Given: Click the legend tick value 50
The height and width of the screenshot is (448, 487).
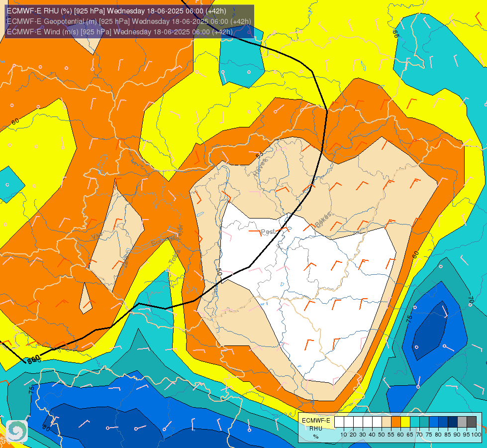Looking at the screenshot, I should tap(382, 435).
